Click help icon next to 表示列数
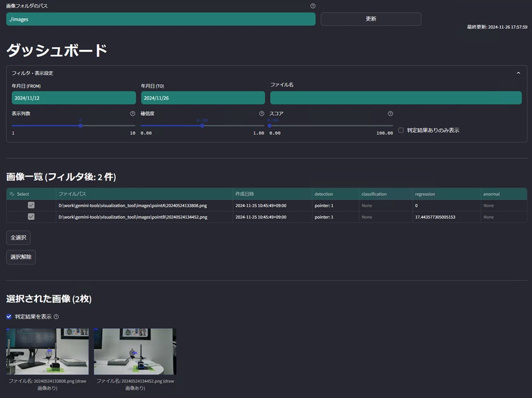532x398 pixels. pyautogui.click(x=132, y=114)
